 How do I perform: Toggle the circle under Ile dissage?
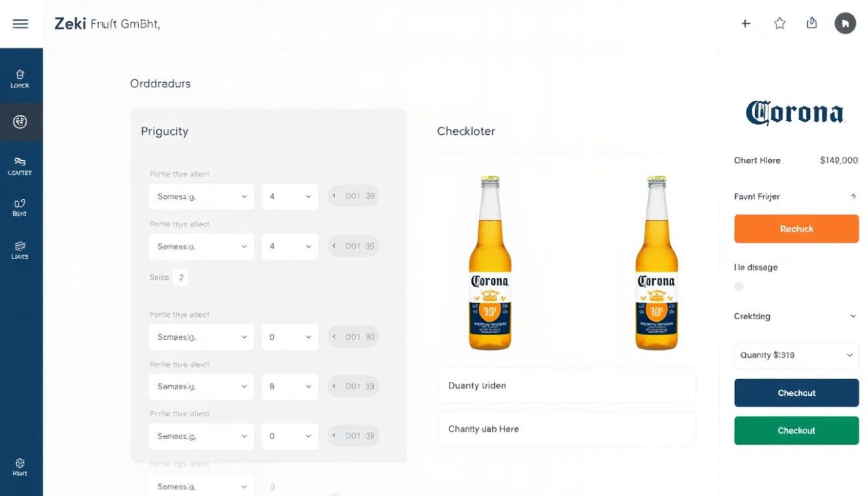pos(738,286)
